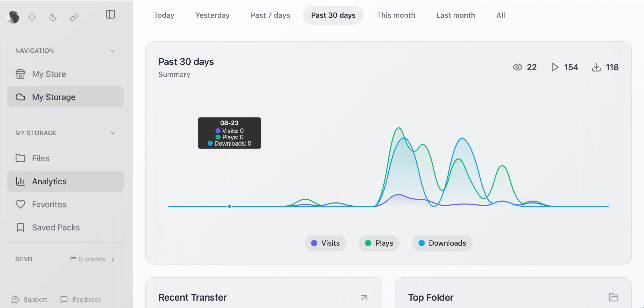Viewport: 644px width, 308px height.
Task: Switch to the Past 7 days tab
Action: click(x=270, y=15)
